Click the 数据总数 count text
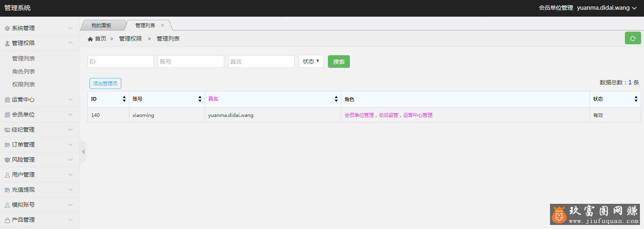 (x=619, y=82)
